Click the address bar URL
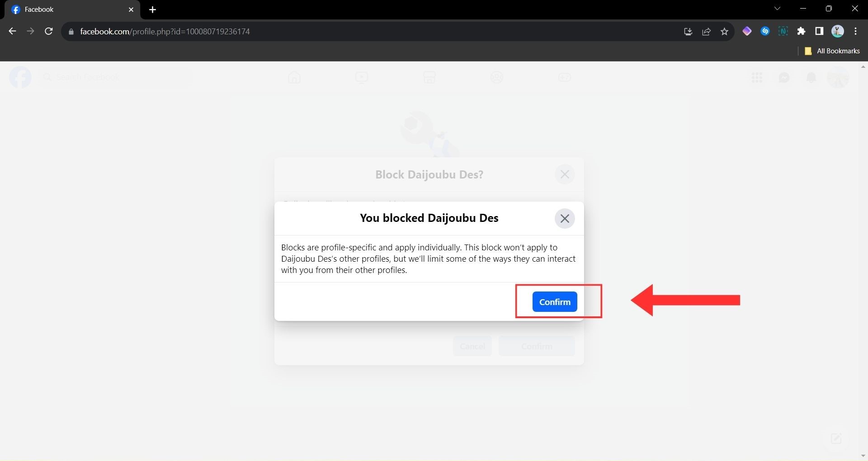The width and height of the screenshot is (868, 461). (165, 31)
